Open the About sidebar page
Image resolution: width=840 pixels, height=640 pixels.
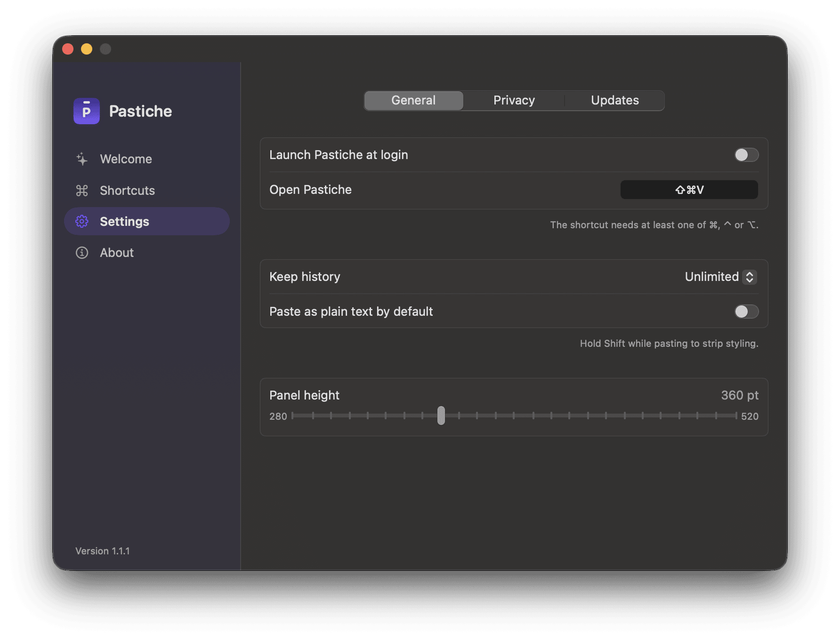click(146, 253)
